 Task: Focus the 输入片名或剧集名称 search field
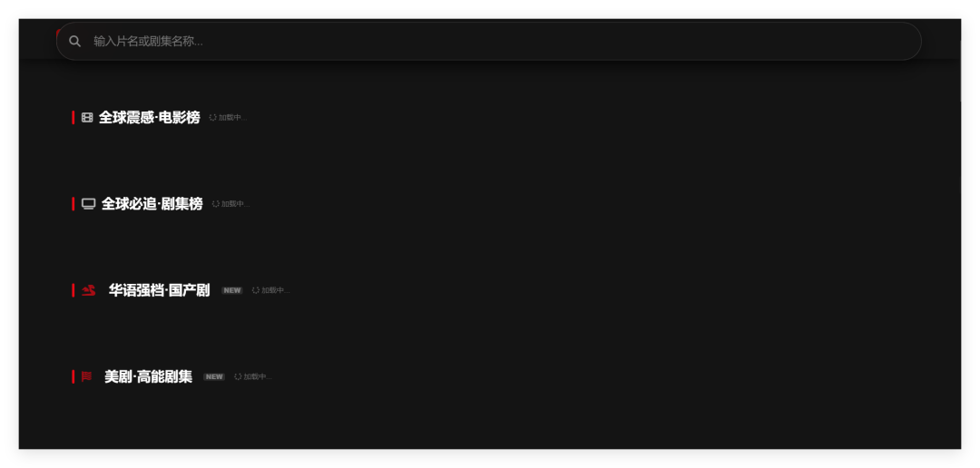click(x=489, y=41)
